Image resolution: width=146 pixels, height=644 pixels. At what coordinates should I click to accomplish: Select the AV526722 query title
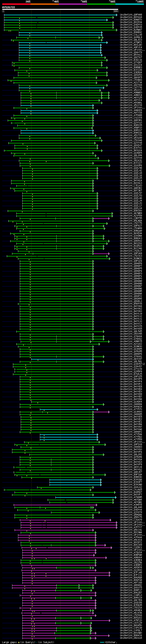tap(8, 7)
